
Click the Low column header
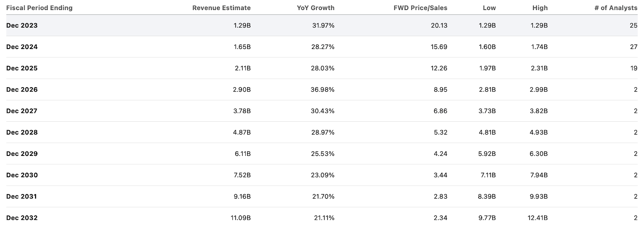489,8
